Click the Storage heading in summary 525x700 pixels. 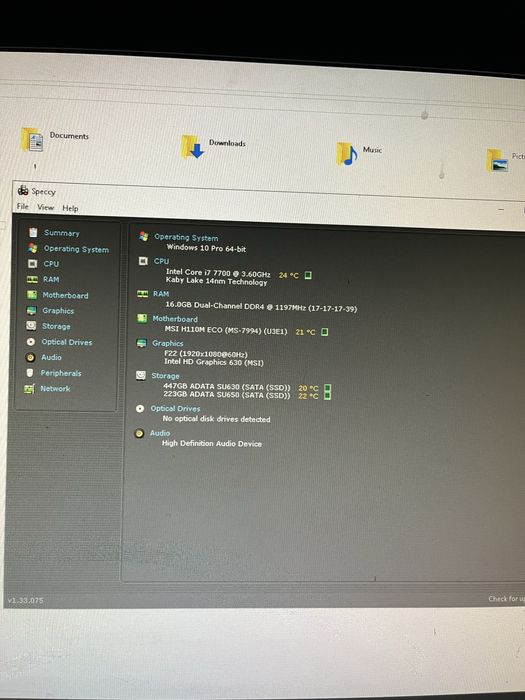(x=165, y=376)
